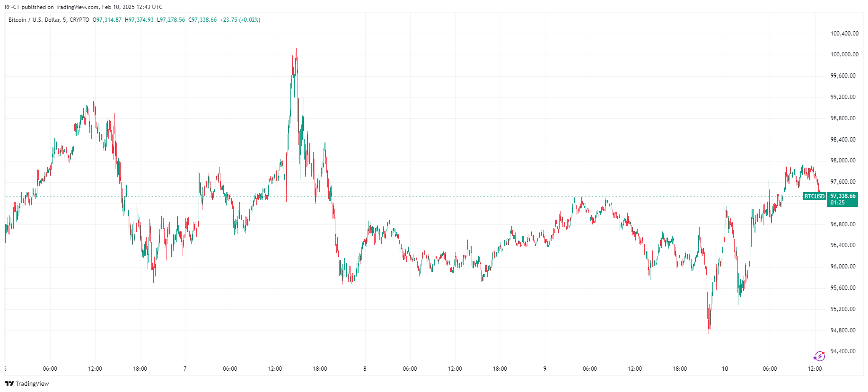The height and width of the screenshot is (392, 868).
Task: Click the open price value 97,314.87
Action: click(108, 20)
